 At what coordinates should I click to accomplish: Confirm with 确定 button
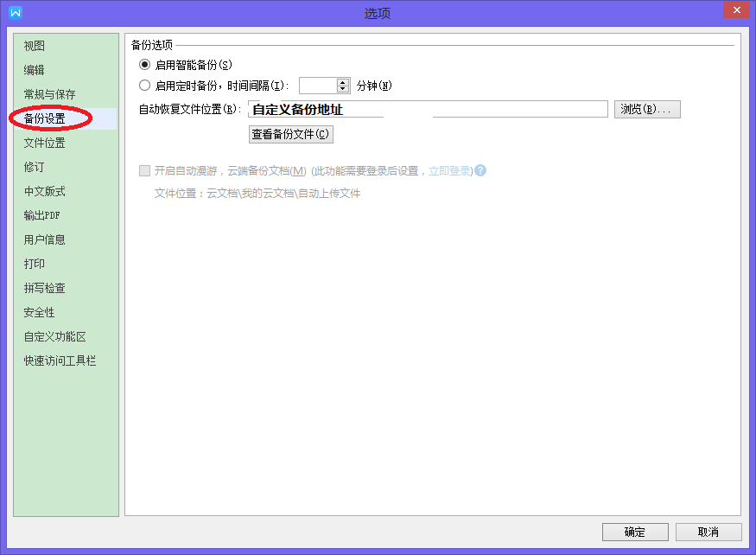point(635,532)
